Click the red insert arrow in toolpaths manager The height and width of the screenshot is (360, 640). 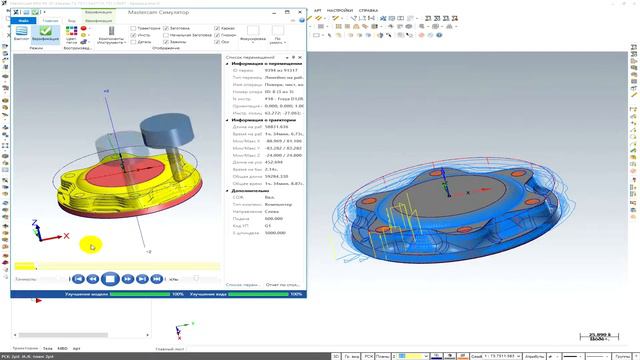pyautogui.click(x=38, y=301)
